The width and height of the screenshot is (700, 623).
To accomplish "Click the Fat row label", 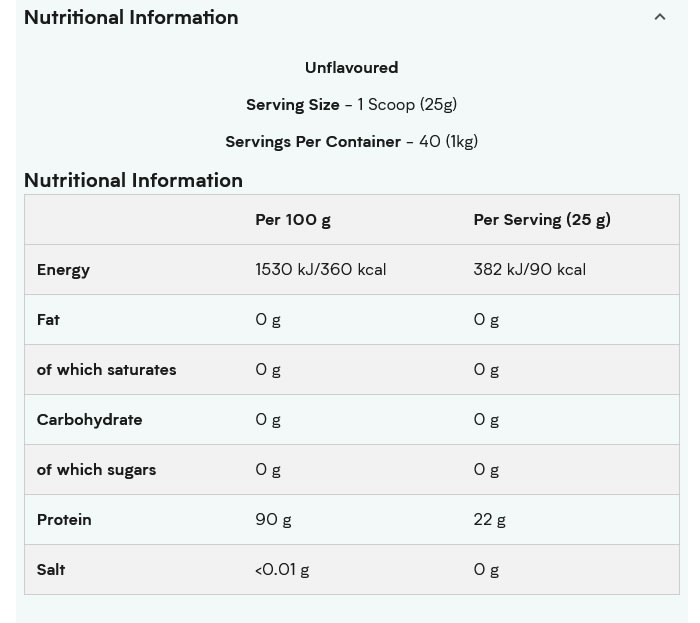I will (48, 319).
